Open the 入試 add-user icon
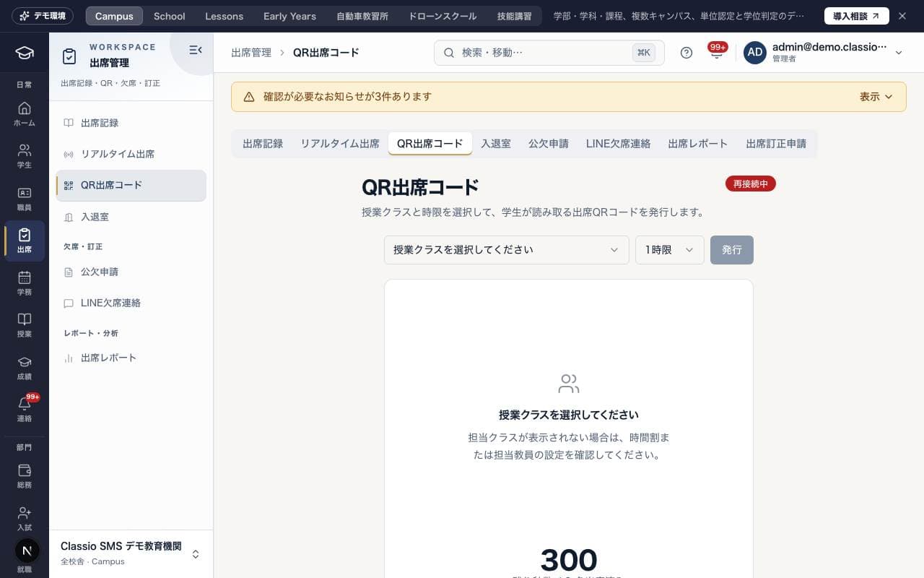This screenshot has width=924, height=578. (25, 519)
